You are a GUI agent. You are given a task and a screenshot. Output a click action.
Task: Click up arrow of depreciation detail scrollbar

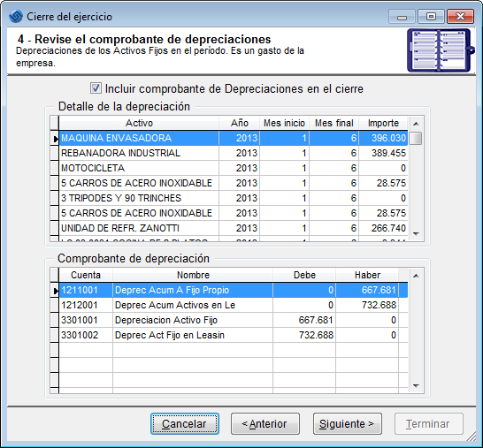416,124
